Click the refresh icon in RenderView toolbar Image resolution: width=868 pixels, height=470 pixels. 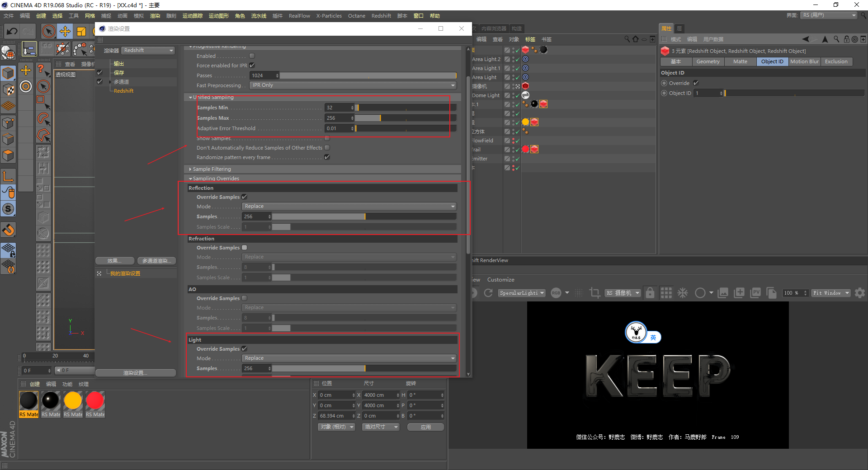[x=488, y=293]
